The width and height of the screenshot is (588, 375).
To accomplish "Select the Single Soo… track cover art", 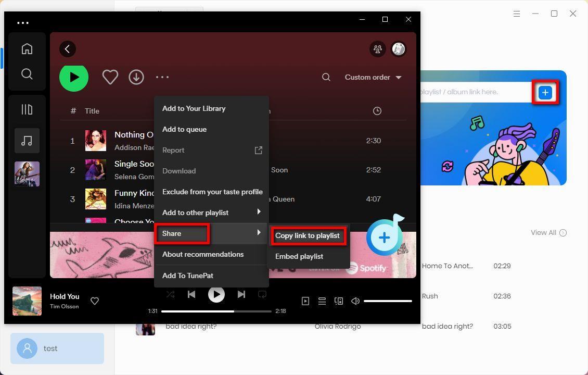I will tap(96, 170).
